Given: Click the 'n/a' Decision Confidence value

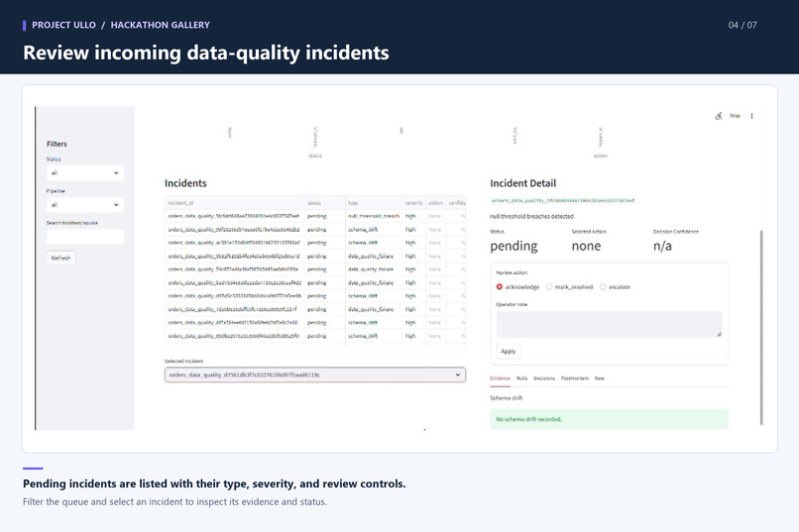Looking at the screenshot, I should click(662, 246).
